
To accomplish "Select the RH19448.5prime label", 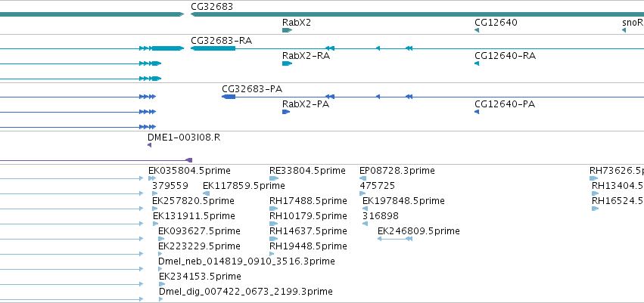I will pos(309,246).
